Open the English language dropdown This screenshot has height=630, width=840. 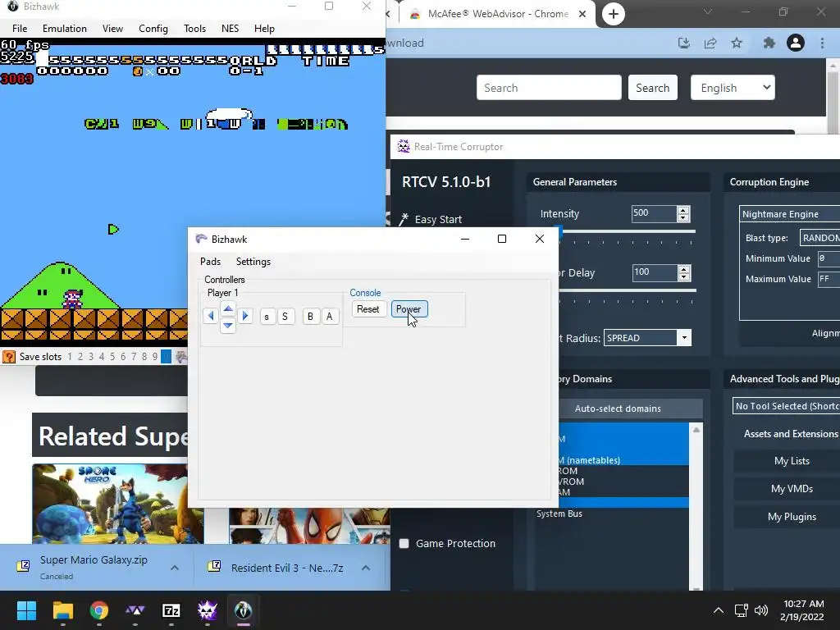coord(733,88)
